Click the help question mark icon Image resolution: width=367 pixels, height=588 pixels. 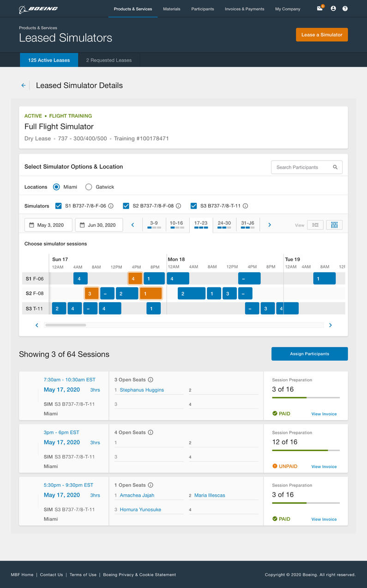point(345,8)
